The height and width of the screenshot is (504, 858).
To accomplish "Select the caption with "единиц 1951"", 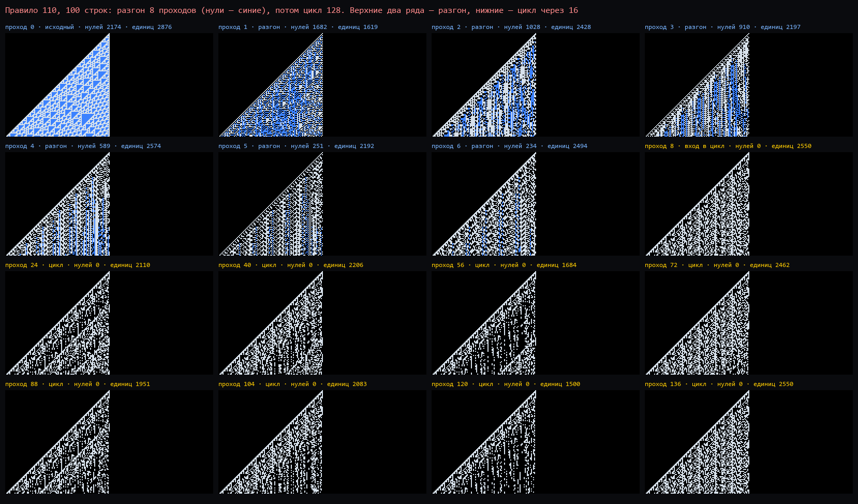I will (78, 384).
